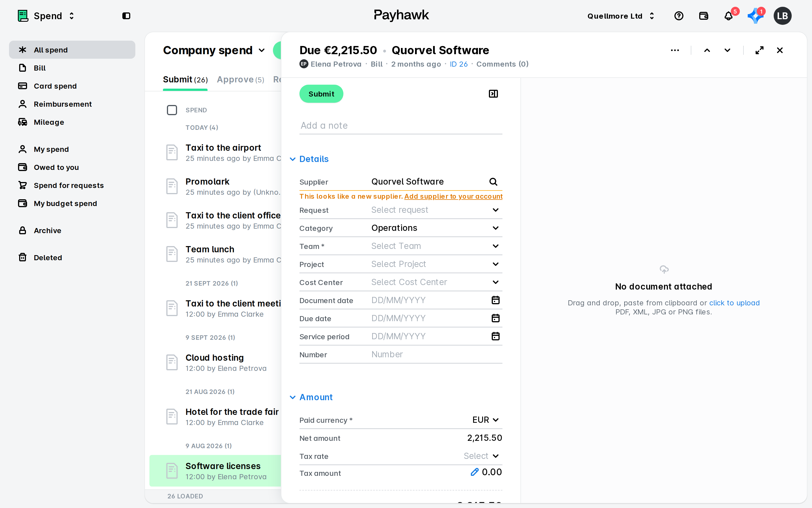This screenshot has width=812, height=508.
Task: Switch to the Approve (5) tab
Action: [x=240, y=80]
